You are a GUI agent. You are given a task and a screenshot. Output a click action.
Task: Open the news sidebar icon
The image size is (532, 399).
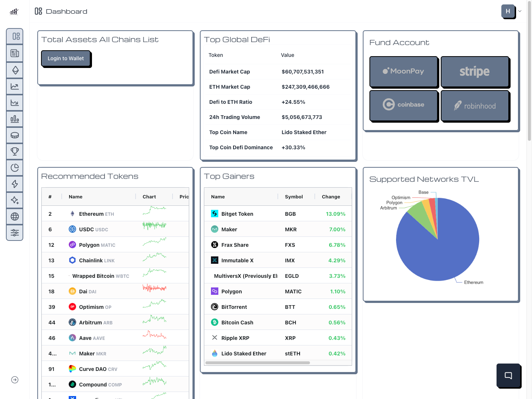(15, 53)
